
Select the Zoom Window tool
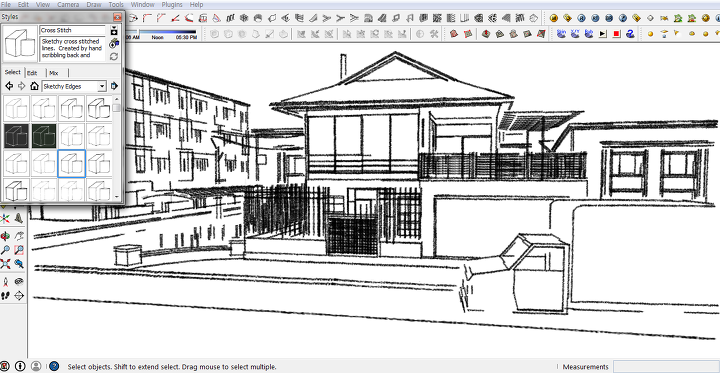[x=19, y=250]
